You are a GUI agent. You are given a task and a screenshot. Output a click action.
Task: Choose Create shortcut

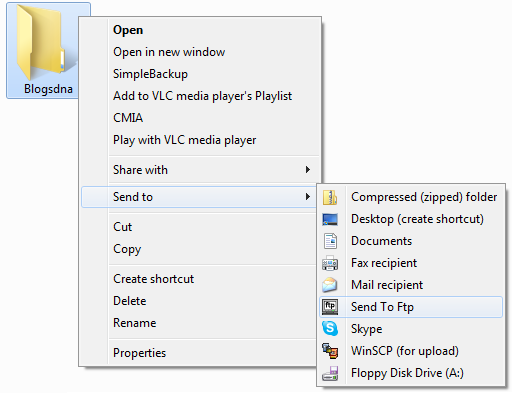click(199, 279)
